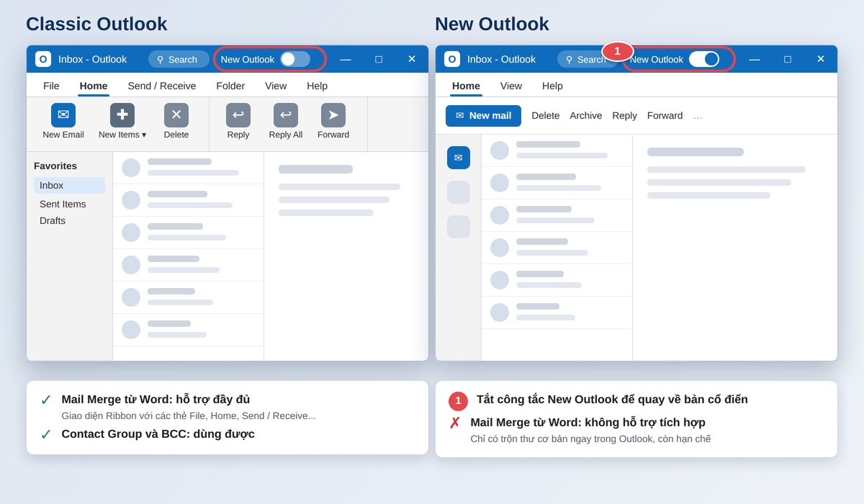
Task: Click the Forward arrow icon in Classic ribbon
Action: [333, 115]
